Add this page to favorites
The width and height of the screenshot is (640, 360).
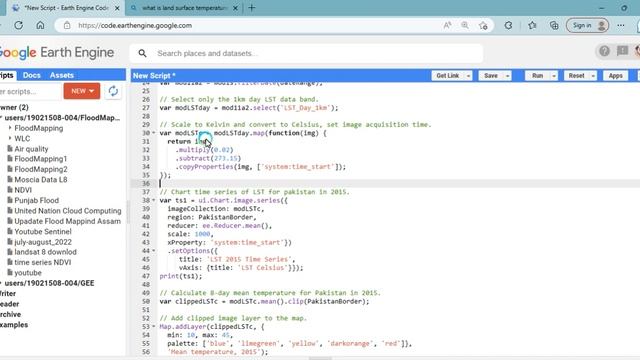483,25
